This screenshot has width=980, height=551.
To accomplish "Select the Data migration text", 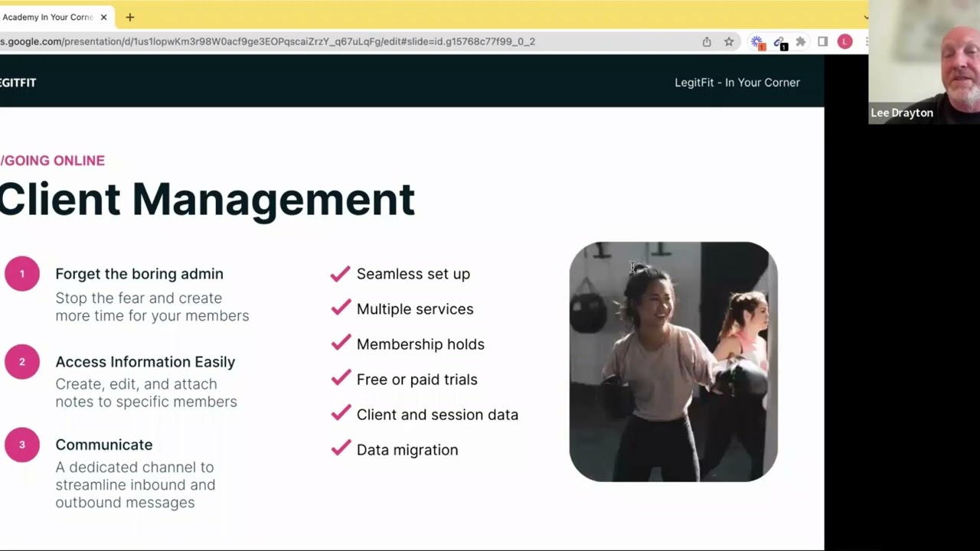I will (x=407, y=450).
